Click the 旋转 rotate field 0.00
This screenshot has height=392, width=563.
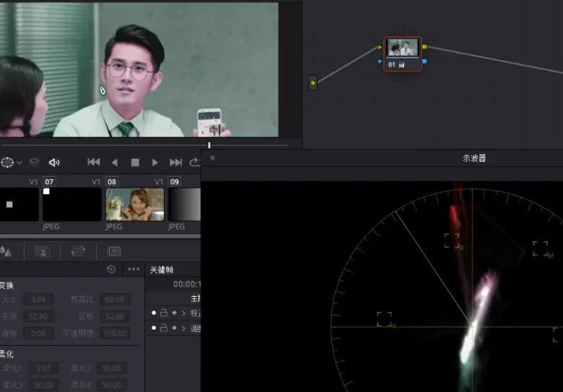[x=38, y=333]
